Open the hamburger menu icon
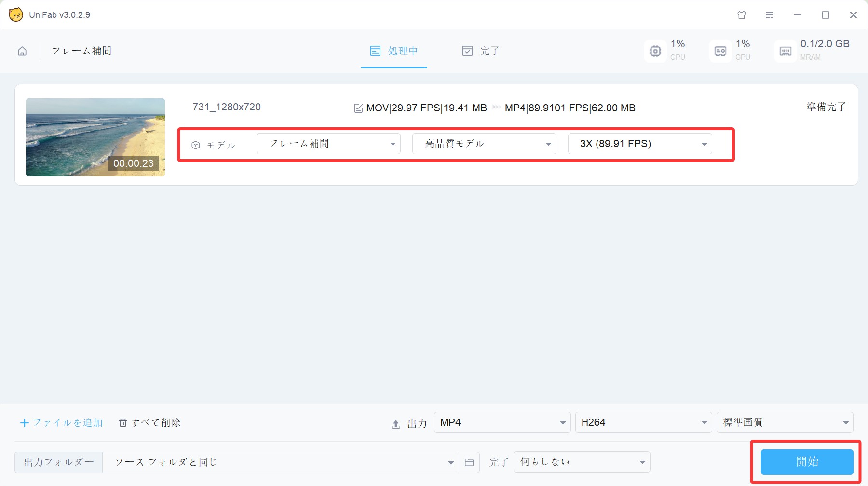 pyautogui.click(x=770, y=15)
